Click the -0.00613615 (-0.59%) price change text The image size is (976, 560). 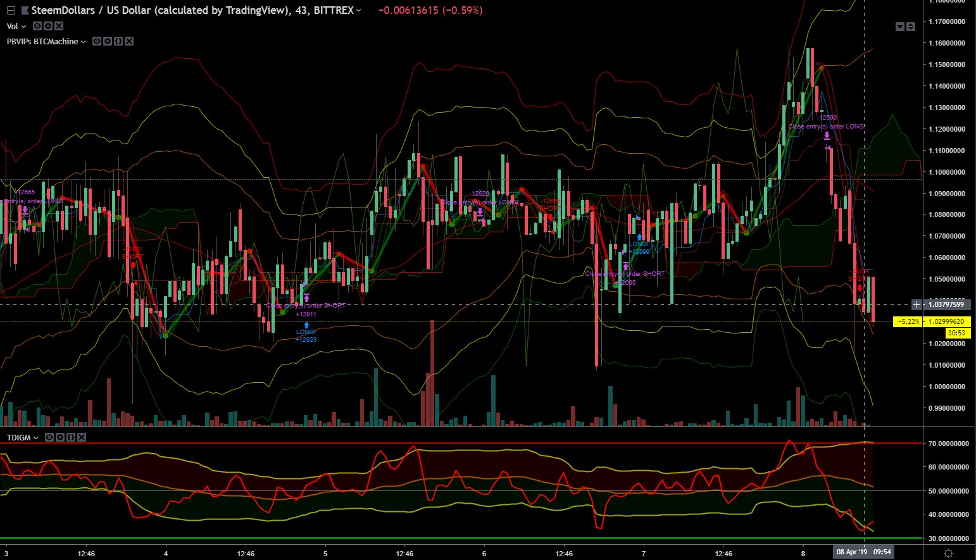pyautogui.click(x=430, y=10)
